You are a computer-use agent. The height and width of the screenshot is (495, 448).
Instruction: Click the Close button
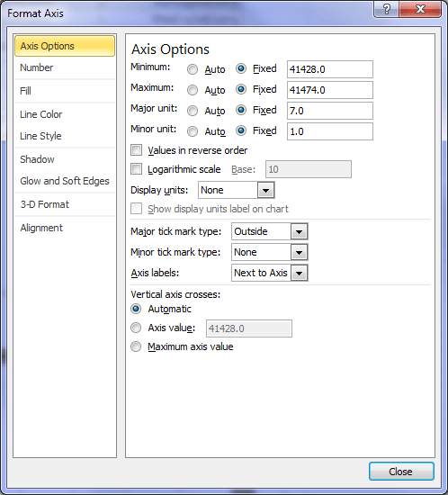[401, 472]
